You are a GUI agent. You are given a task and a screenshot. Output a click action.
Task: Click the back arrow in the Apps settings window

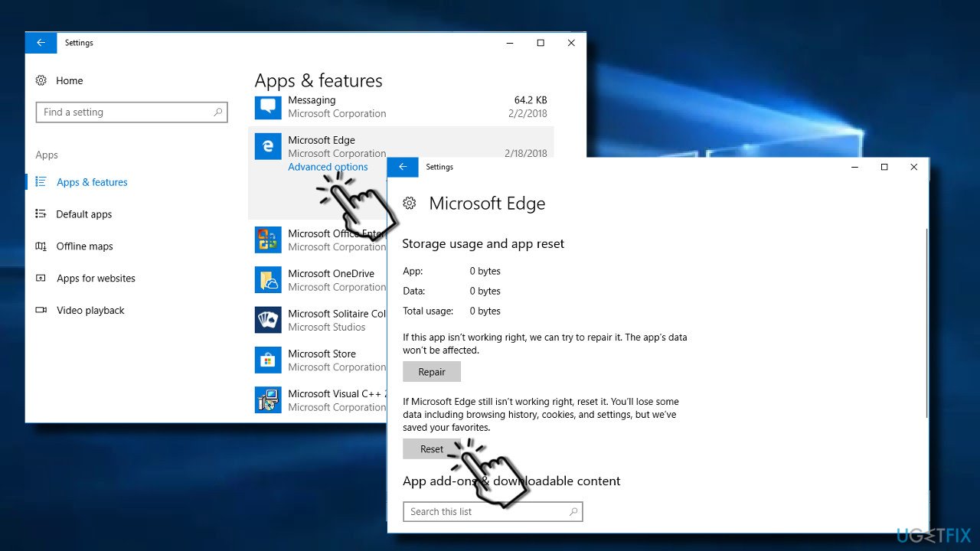[x=41, y=43]
